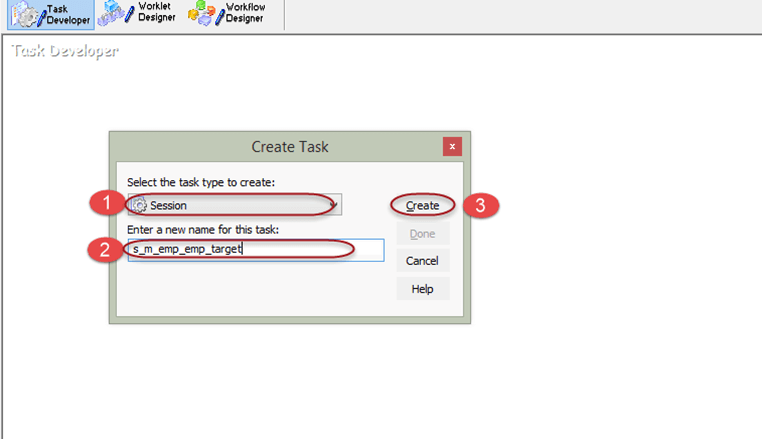Viewport: 762px width, 439px height.
Task: Open the Task Developer tool
Action: click(x=51, y=14)
